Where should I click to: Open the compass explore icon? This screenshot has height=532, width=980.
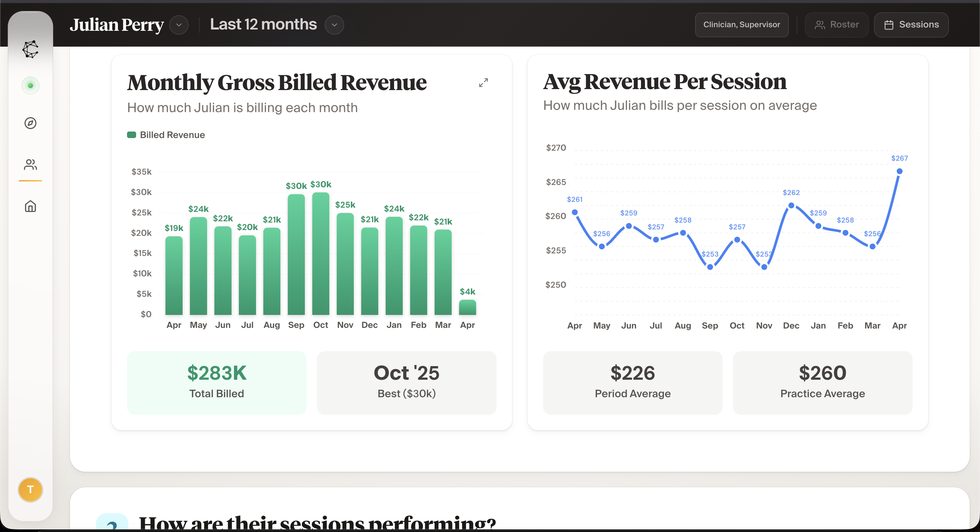(30, 123)
